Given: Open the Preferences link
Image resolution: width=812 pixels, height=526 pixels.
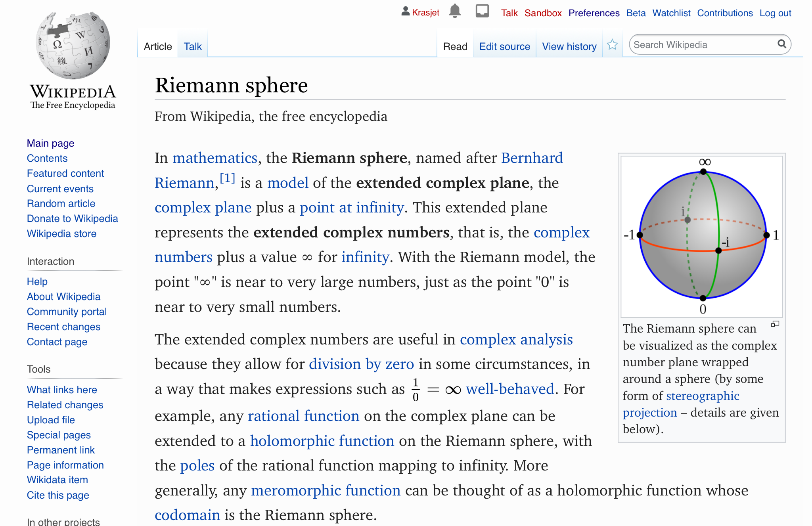Looking at the screenshot, I should pos(594,13).
